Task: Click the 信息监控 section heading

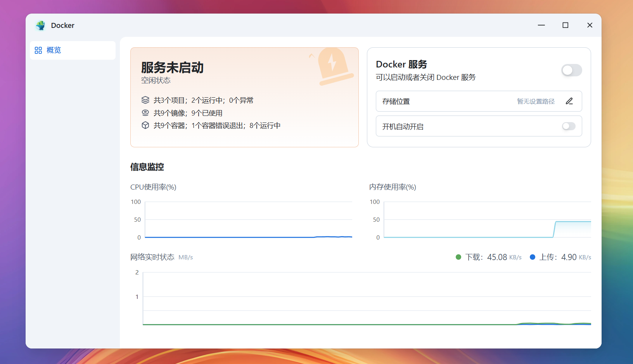Action: [x=147, y=167]
